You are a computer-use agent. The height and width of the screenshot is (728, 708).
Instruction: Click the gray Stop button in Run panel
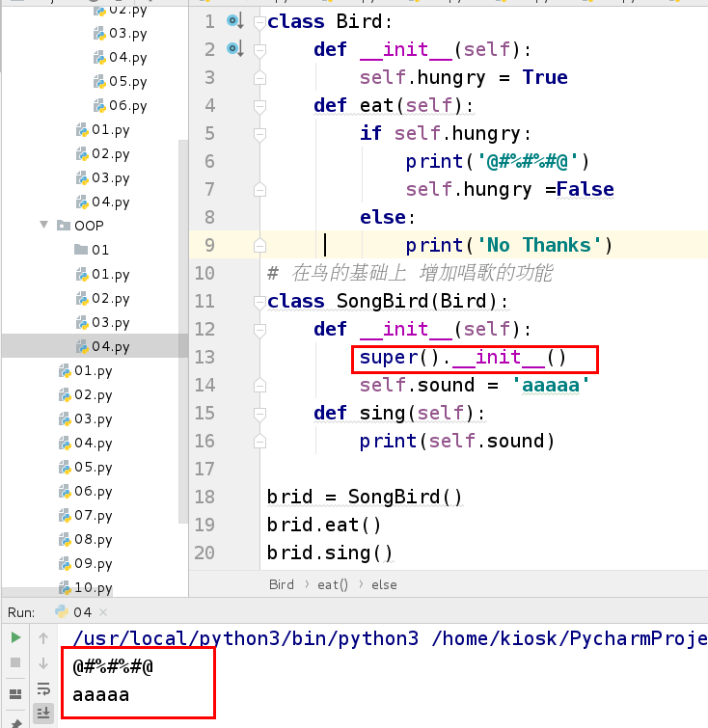(x=15, y=662)
